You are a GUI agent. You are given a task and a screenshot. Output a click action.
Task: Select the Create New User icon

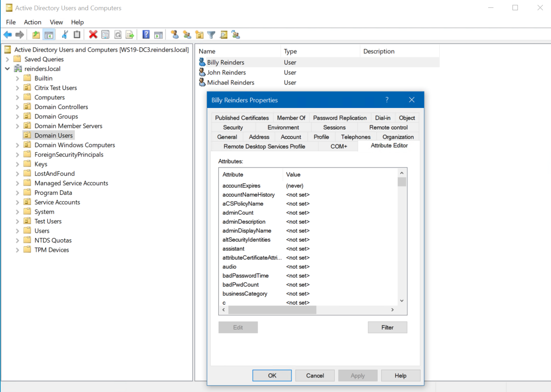click(175, 34)
